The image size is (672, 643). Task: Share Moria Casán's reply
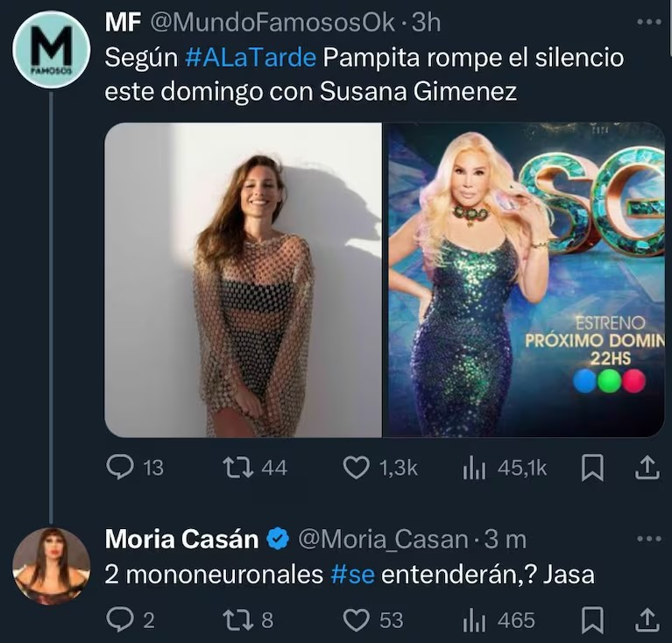(646, 620)
